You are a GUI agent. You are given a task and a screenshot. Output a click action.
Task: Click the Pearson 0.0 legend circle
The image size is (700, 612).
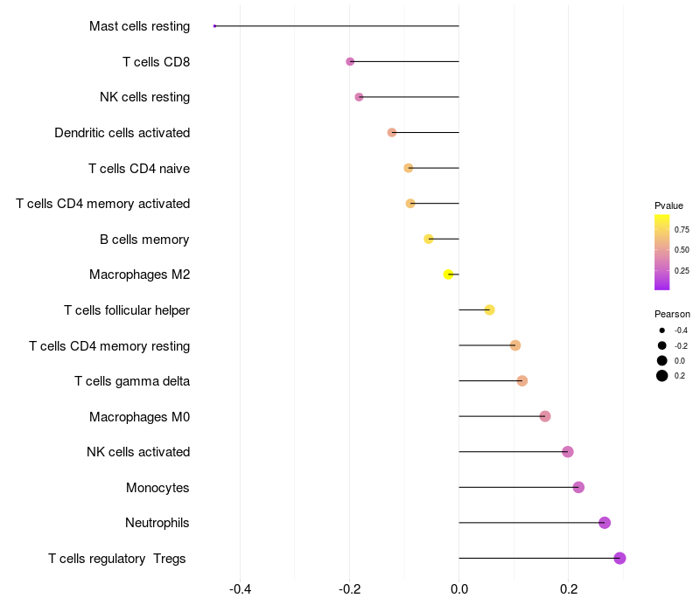tap(662, 360)
